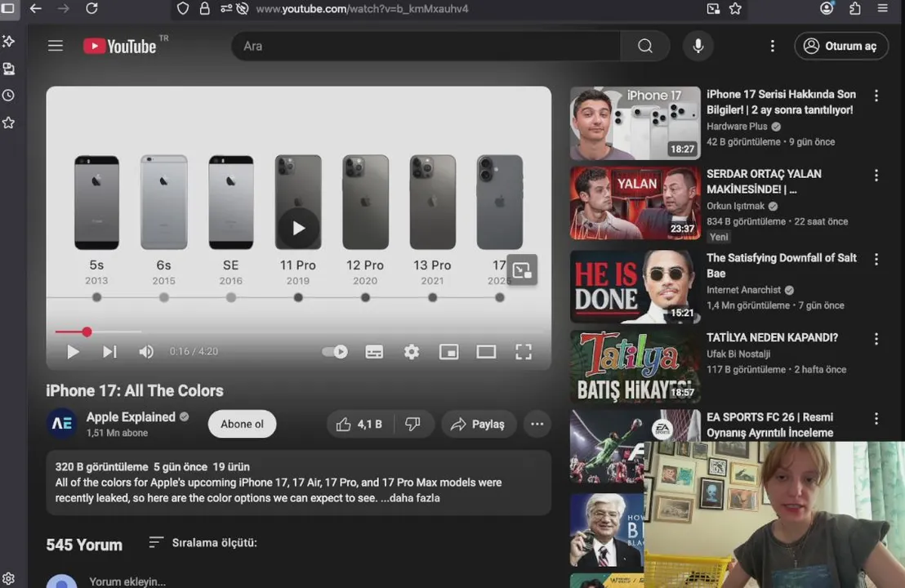Open the EA SPORTS FC 26 video title
Image resolution: width=905 pixels, height=588 pixels.
(x=770, y=425)
